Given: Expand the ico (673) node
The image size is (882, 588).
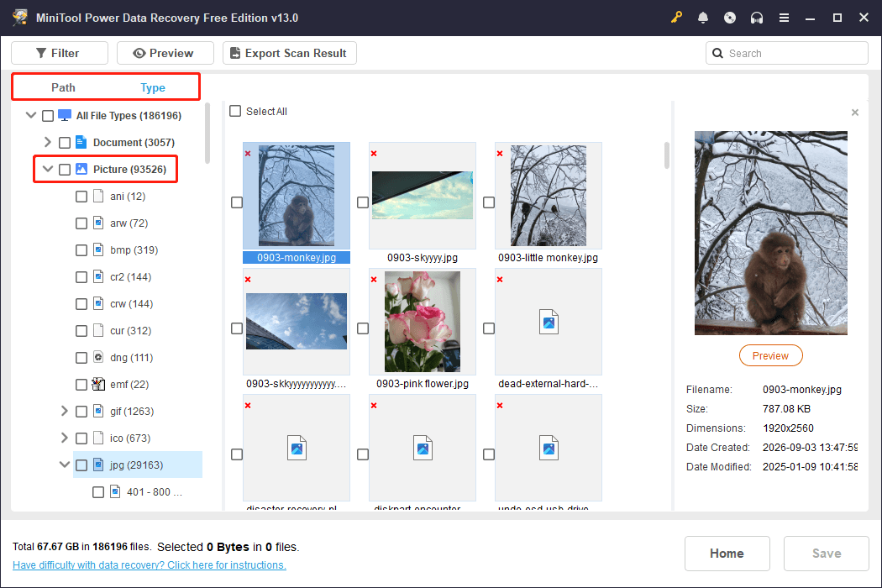Looking at the screenshot, I should pos(65,438).
